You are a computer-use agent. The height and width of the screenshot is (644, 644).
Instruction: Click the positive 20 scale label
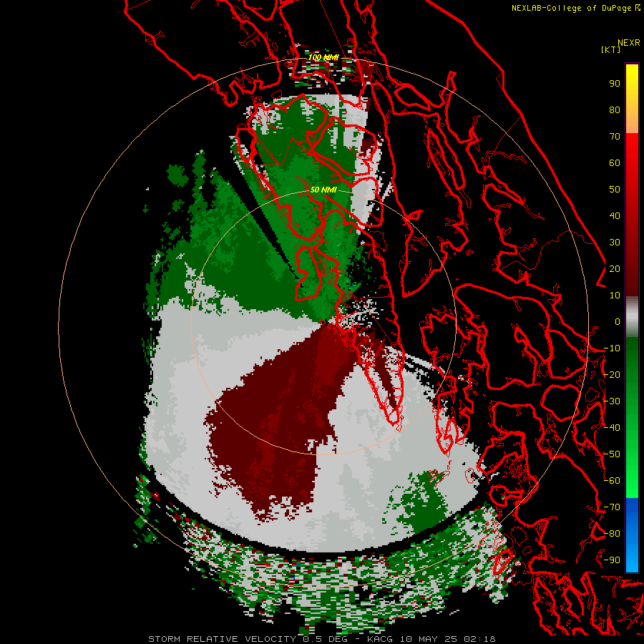[x=615, y=269]
